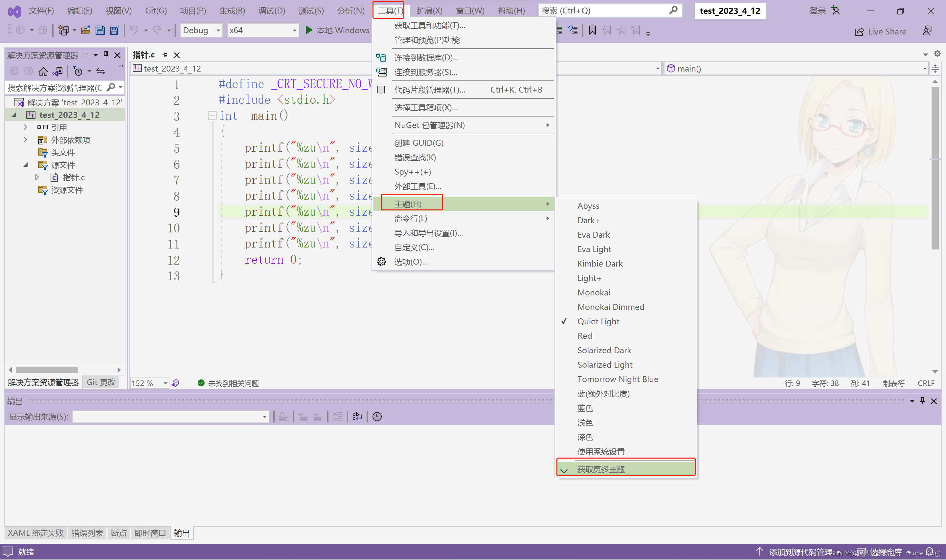
Task: Click the Open File folder icon
Action: click(x=85, y=30)
